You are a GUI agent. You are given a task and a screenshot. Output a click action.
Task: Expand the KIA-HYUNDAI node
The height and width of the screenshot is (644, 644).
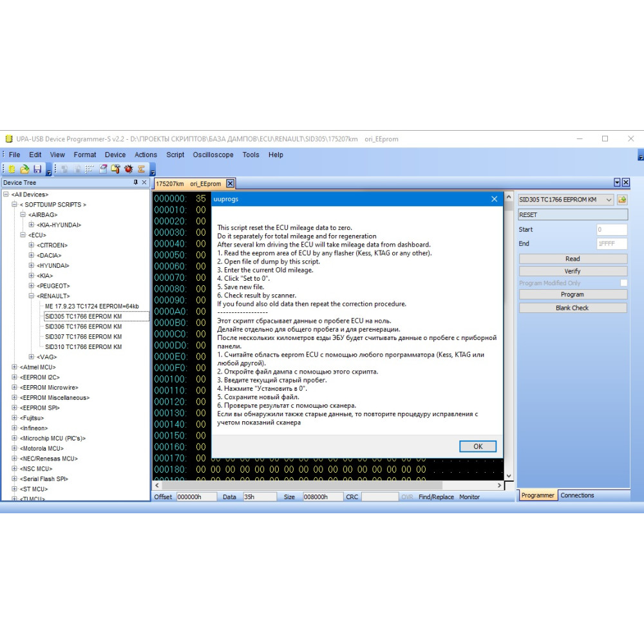coord(31,225)
